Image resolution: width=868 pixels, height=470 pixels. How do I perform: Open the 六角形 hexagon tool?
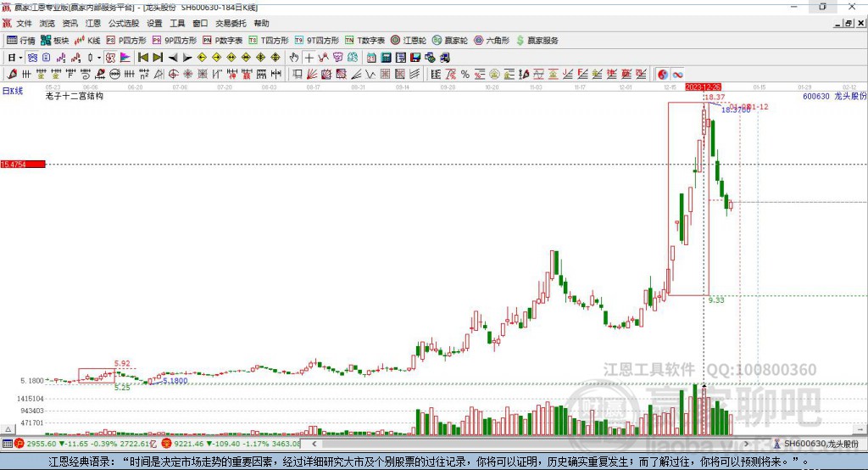point(492,41)
